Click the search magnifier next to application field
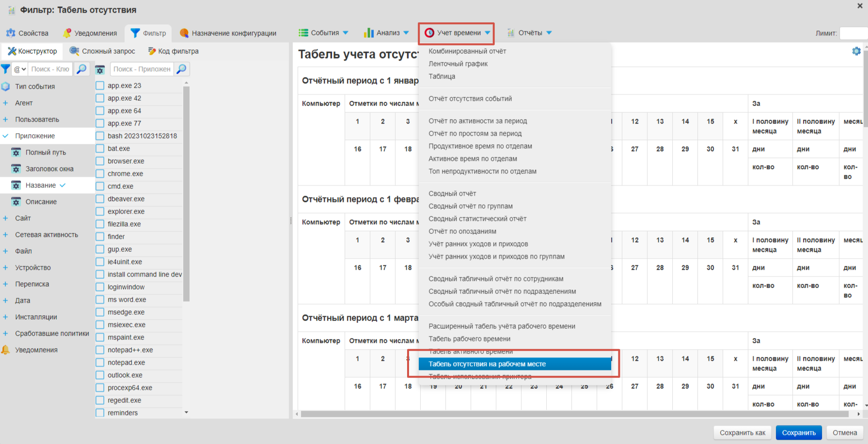Image resolution: width=868 pixels, height=444 pixels. point(182,69)
